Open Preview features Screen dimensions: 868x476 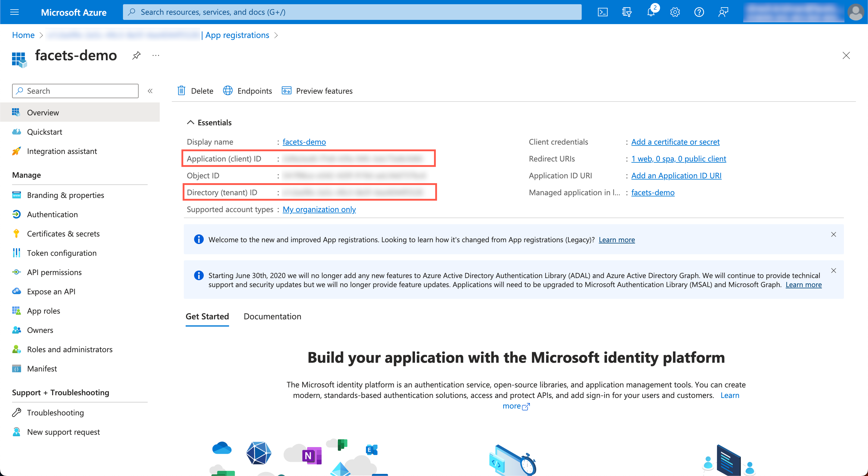[x=317, y=91]
